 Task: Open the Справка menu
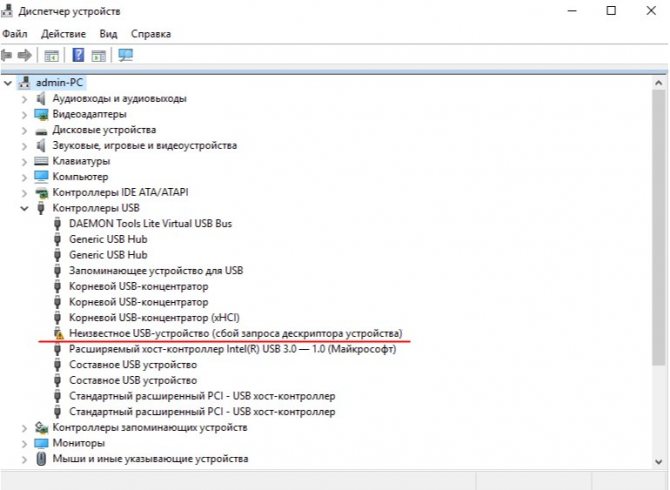tap(151, 34)
